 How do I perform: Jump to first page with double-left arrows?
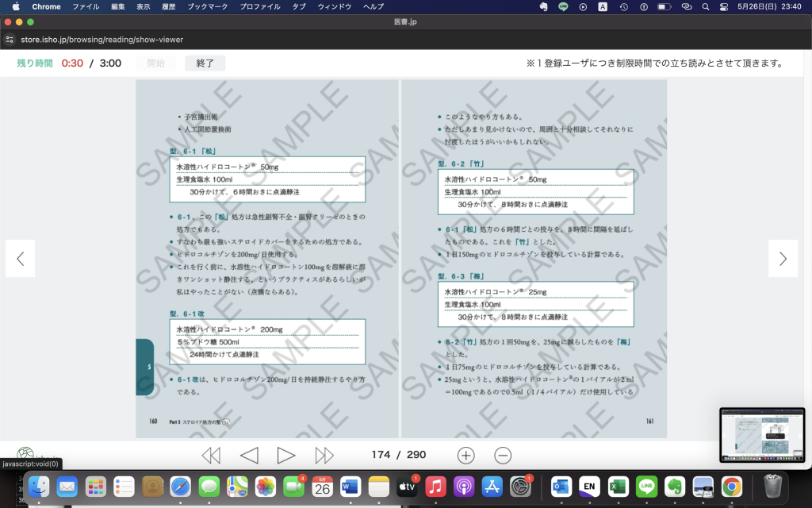click(x=211, y=455)
